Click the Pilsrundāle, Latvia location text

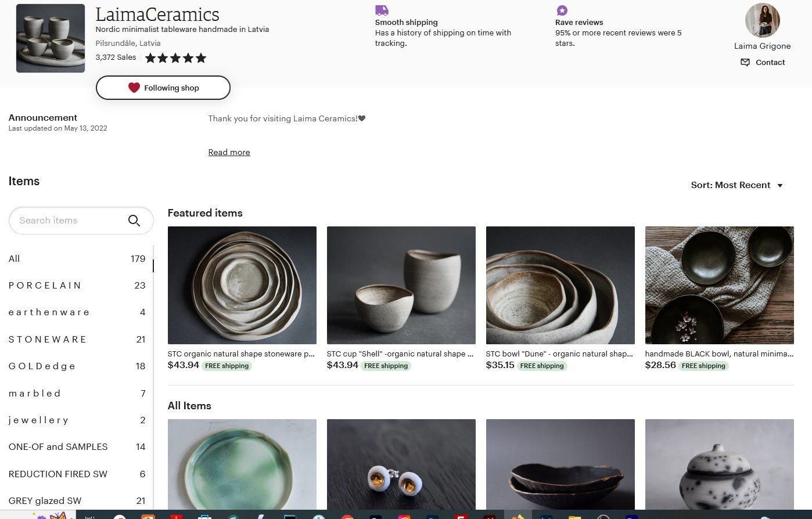(128, 43)
